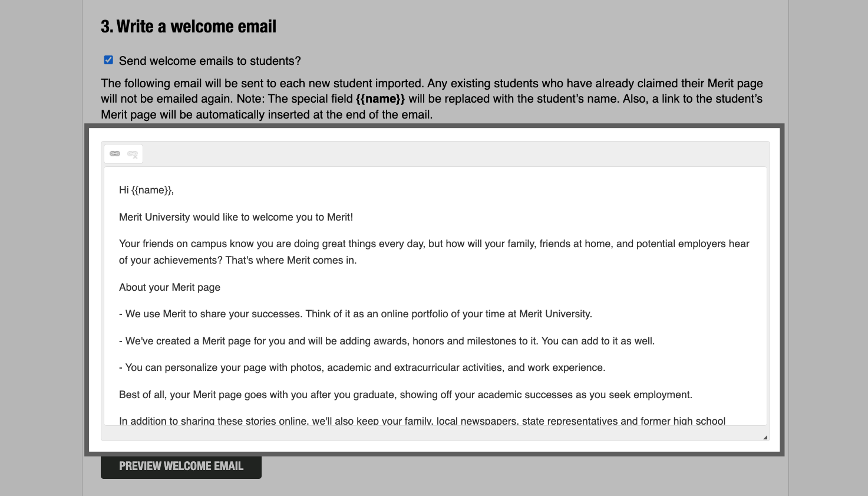868x496 pixels.
Task: Click the Merit University welcome sentence
Action: [236, 217]
